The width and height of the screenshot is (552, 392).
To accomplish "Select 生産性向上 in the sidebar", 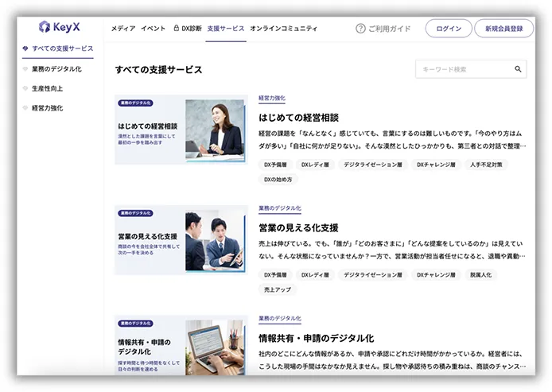I will [47, 89].
